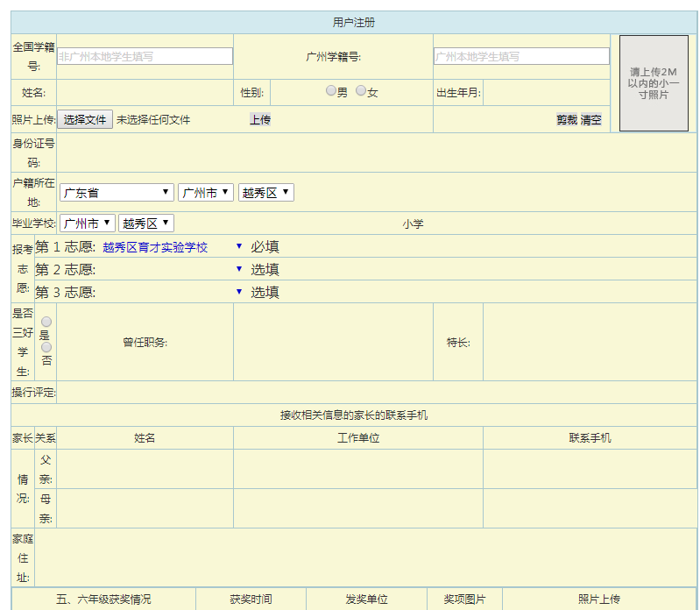700x610 pixels.
Task: Select 男 for gender
Action: pyautogui.click(x=331, y=90)
